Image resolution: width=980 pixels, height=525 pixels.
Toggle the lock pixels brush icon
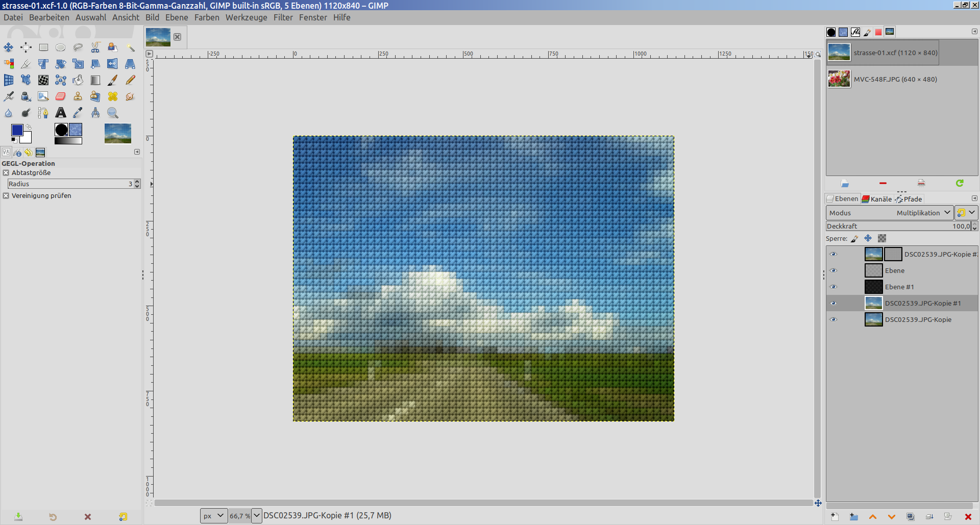click(854, 238)
